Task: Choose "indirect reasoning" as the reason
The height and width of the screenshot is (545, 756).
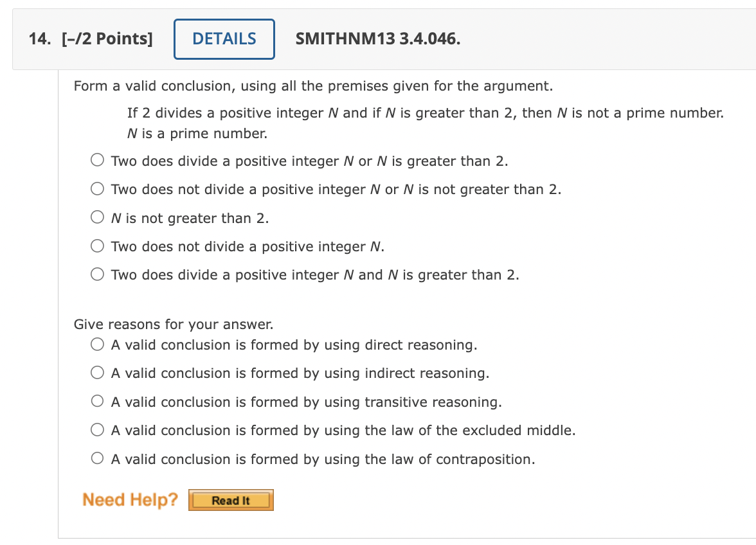Action: 97,372
